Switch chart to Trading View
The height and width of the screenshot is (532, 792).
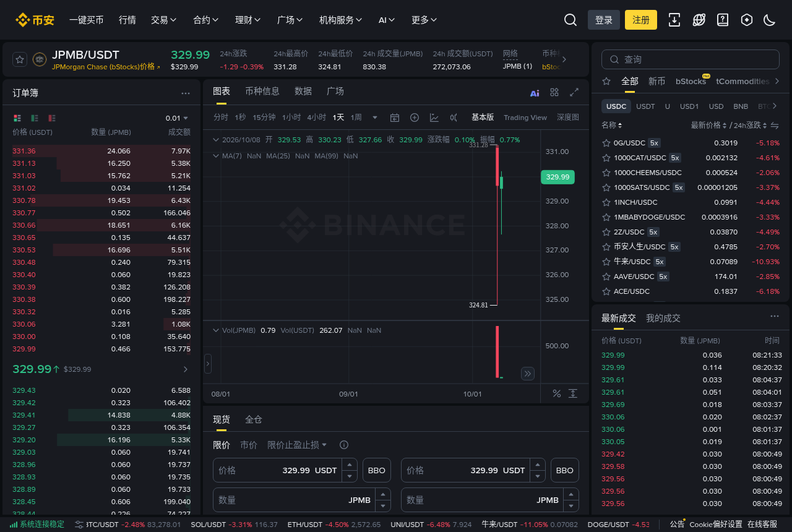(x=525, y=118)
